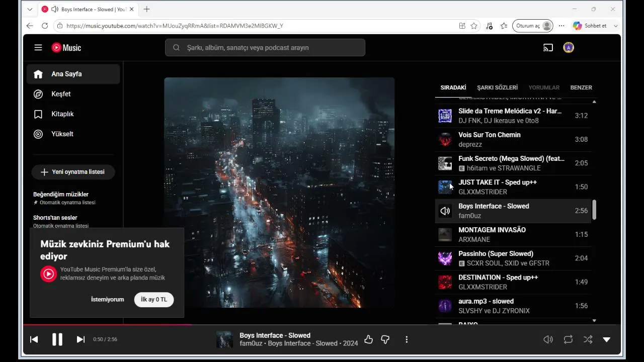This screenshot has width=644, height=362.
Task: Toggle the player volume mute icon
Action: click(x=548, y=339)
